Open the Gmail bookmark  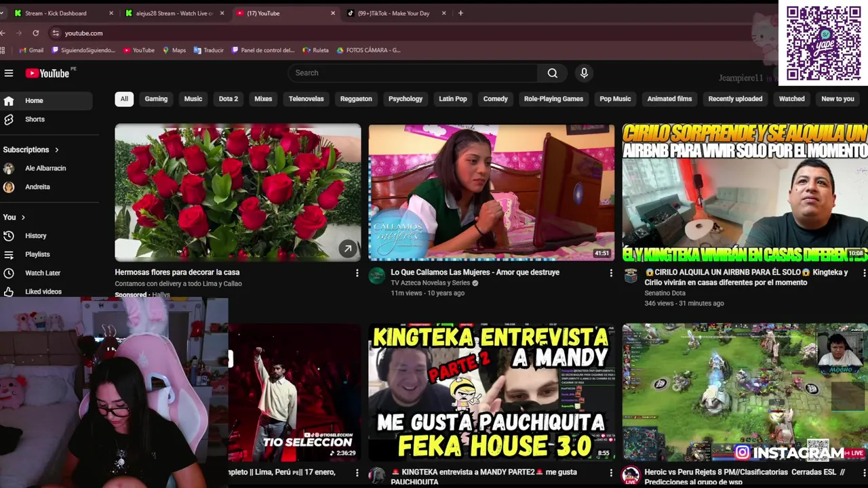pos(31,50)
